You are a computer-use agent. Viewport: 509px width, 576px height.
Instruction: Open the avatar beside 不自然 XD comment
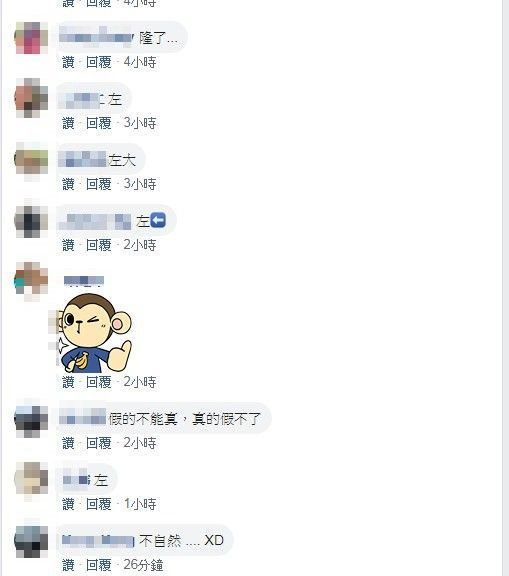pyautogui.click(x=31, y=541)
